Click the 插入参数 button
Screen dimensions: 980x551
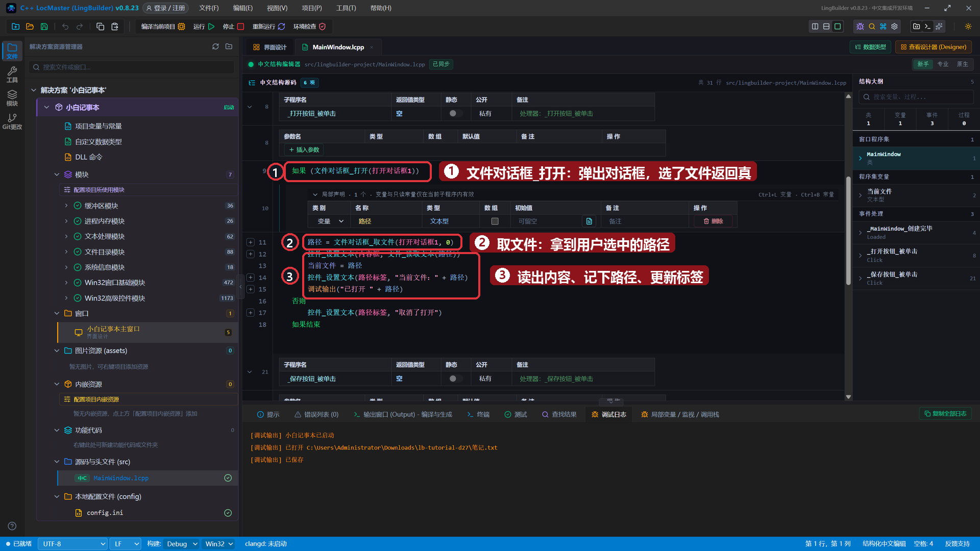tap(304, 150)
